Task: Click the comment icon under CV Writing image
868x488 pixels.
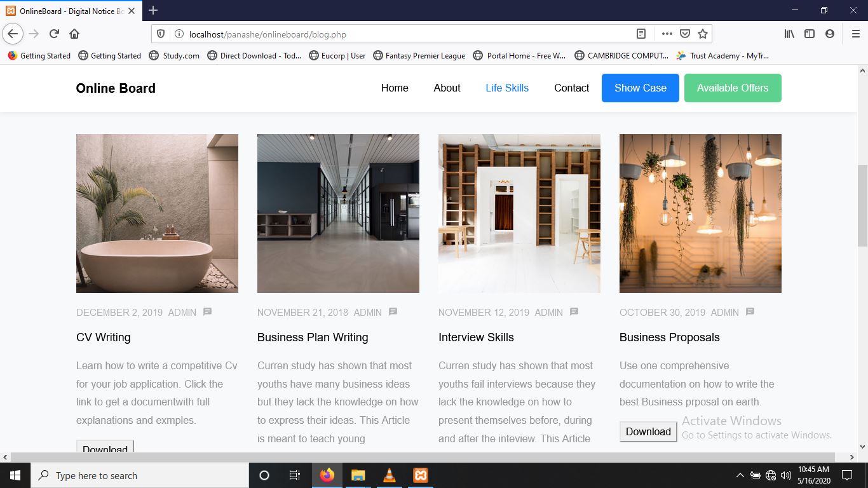Action: [207, 312]
